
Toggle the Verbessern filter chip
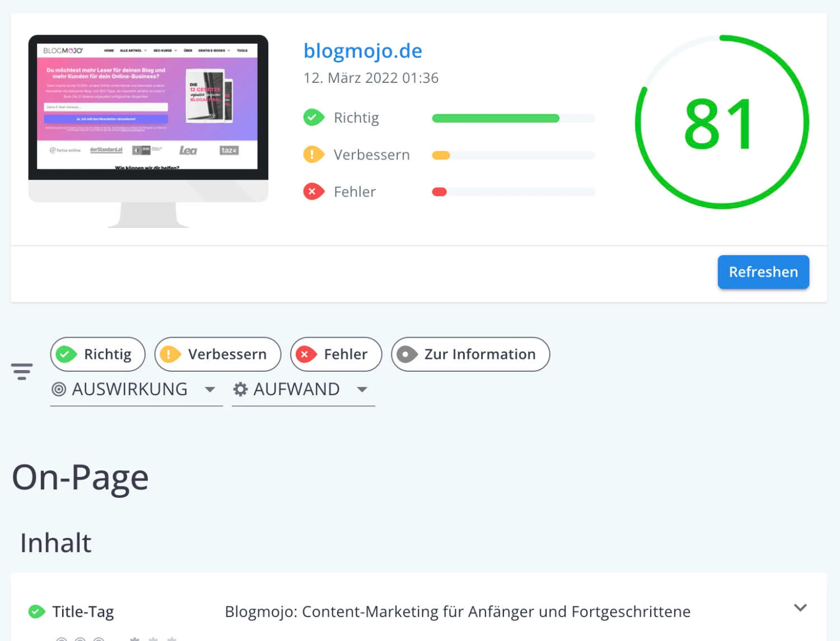[x=218, y=354]
